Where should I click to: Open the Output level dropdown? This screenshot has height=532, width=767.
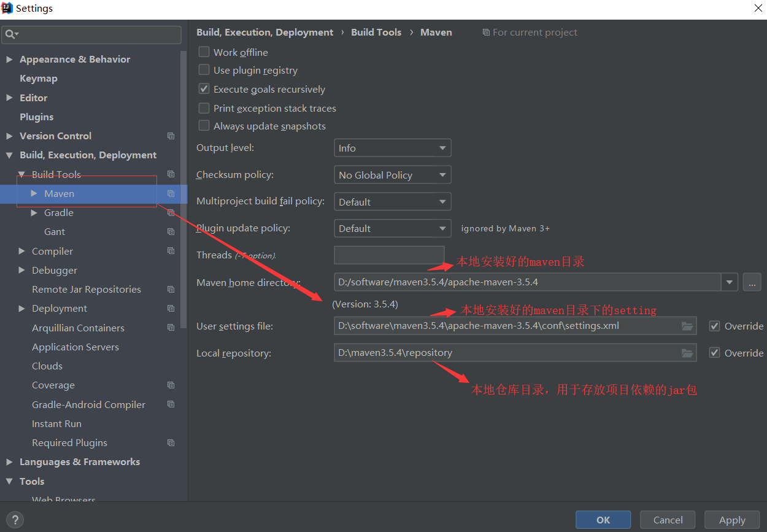pyautogui.click(x=393, y=148)
